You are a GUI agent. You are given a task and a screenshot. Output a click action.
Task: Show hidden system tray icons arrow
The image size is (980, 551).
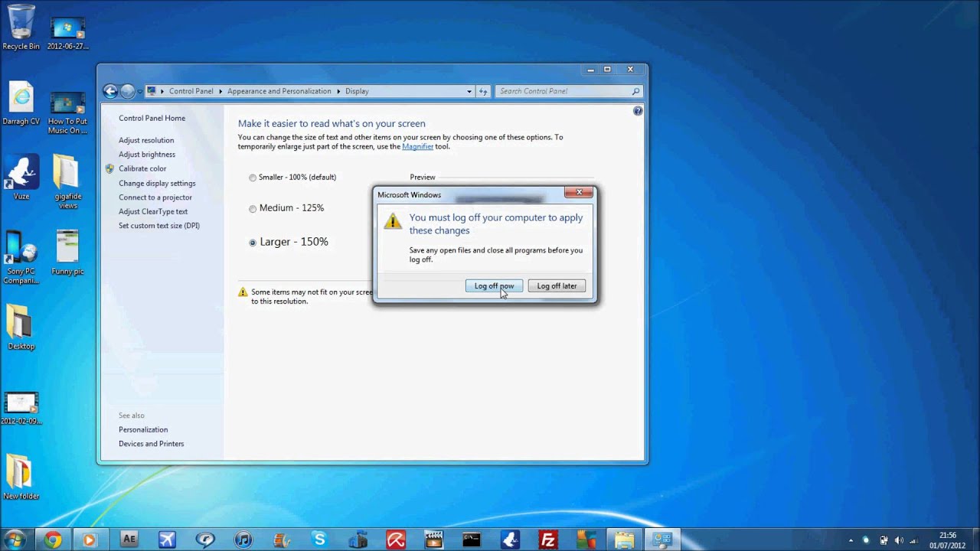click(x=851, y=540)
